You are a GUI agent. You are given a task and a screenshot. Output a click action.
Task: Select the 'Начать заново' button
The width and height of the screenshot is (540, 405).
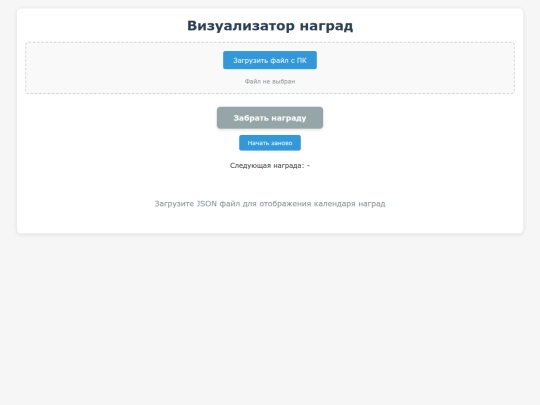click(270, 143)
